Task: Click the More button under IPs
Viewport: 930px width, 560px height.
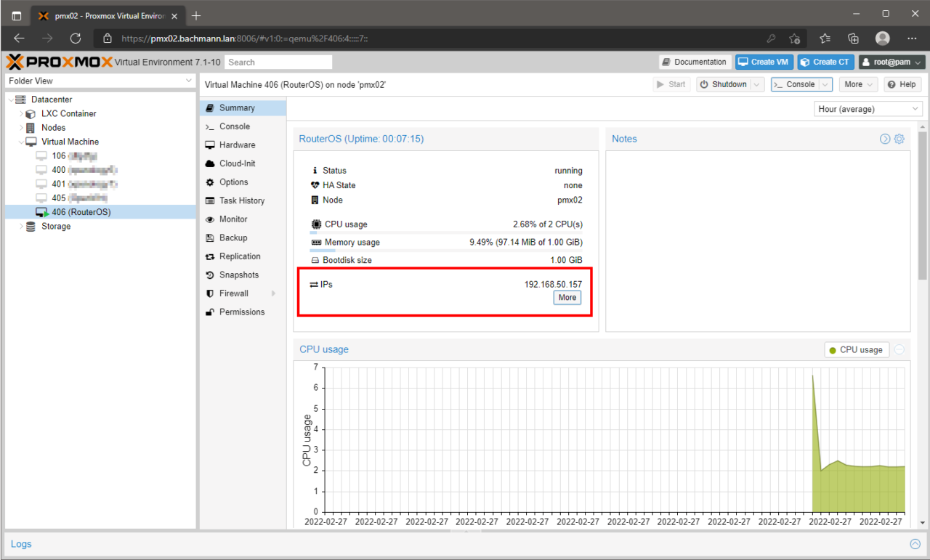Action: (x=567, y=298)
